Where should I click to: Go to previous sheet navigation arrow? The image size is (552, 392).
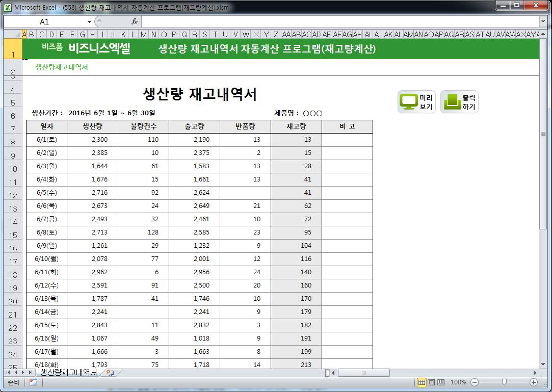15,372
